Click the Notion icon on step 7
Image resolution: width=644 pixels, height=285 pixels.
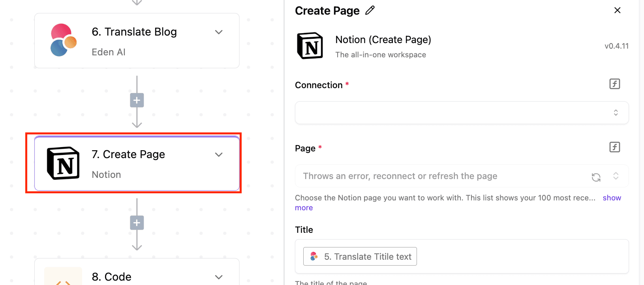coord(63,163)
